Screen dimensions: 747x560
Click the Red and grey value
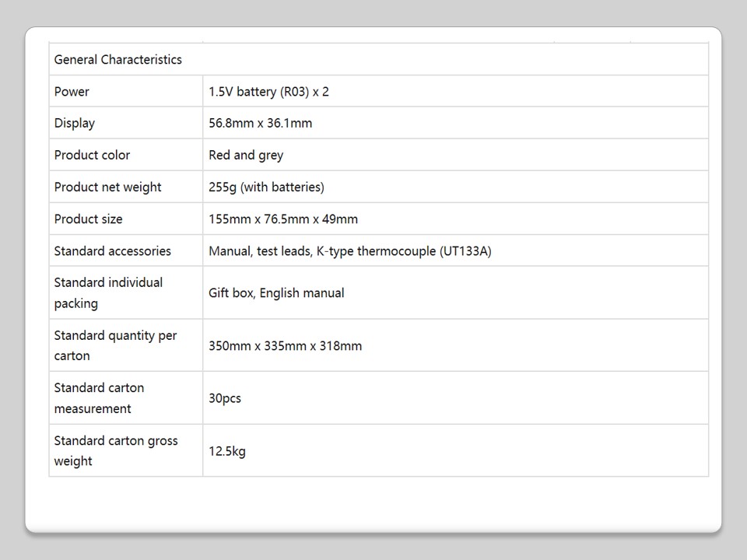coord(246,155)
